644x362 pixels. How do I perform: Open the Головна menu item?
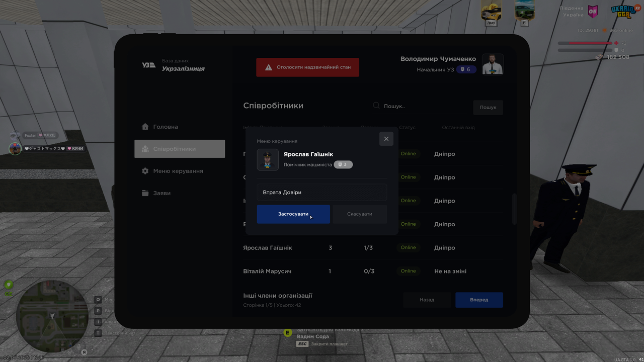tap(180, 127)
